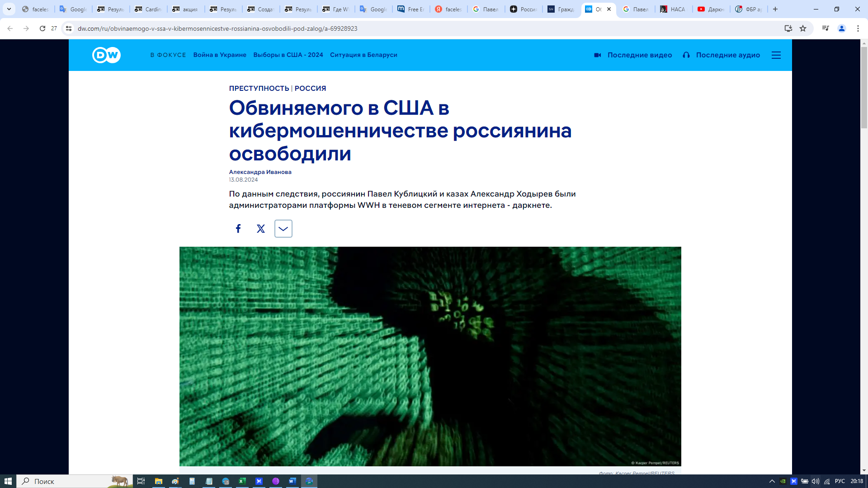The width and height of the screenshot is (868, 488).
Task: Open Chrome profile icon
Action: coord(842,28)
